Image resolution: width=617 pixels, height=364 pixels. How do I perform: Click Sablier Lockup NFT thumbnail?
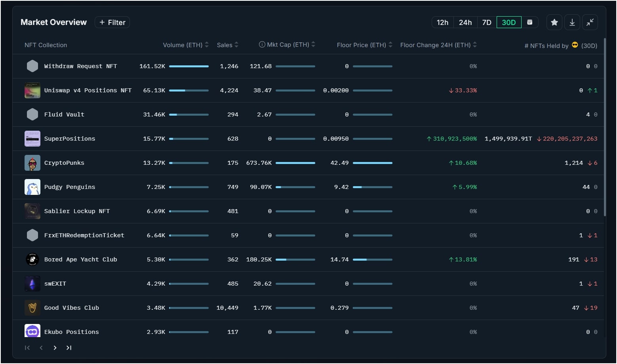point(32,211)
